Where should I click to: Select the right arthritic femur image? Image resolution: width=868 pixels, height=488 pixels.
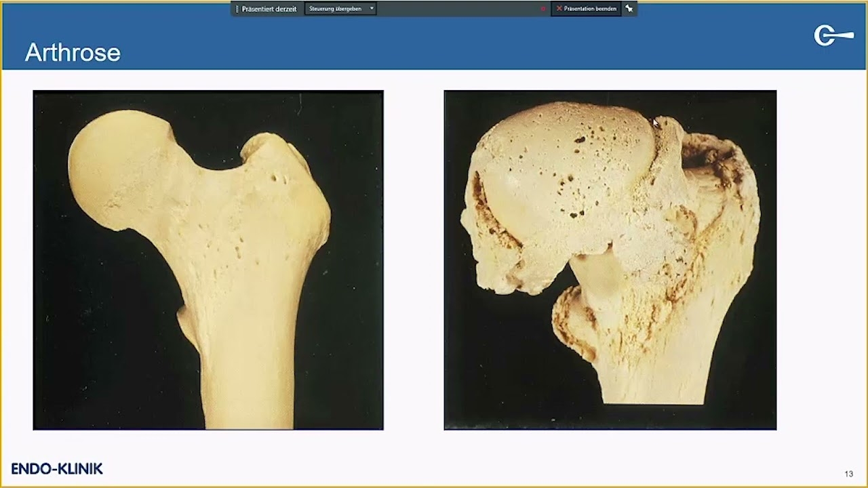tap(610, 260)
